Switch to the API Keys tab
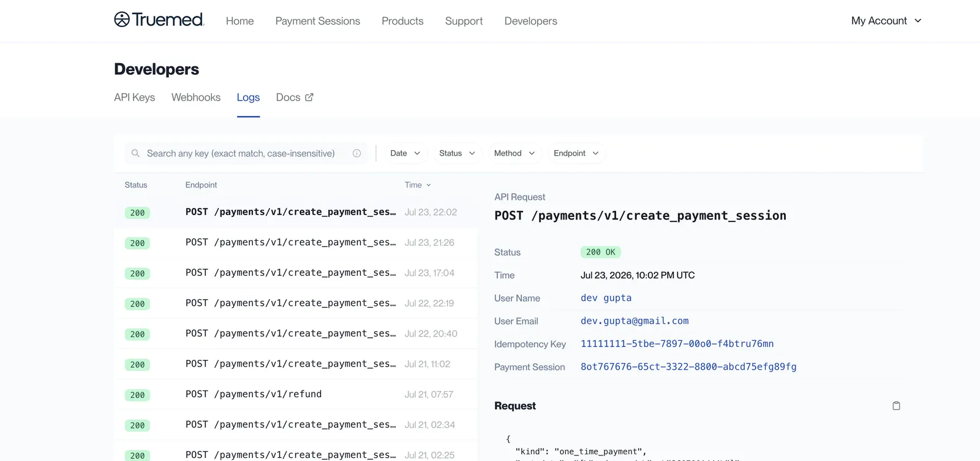This screenshot has height=461, width=980. click(134, 97)
